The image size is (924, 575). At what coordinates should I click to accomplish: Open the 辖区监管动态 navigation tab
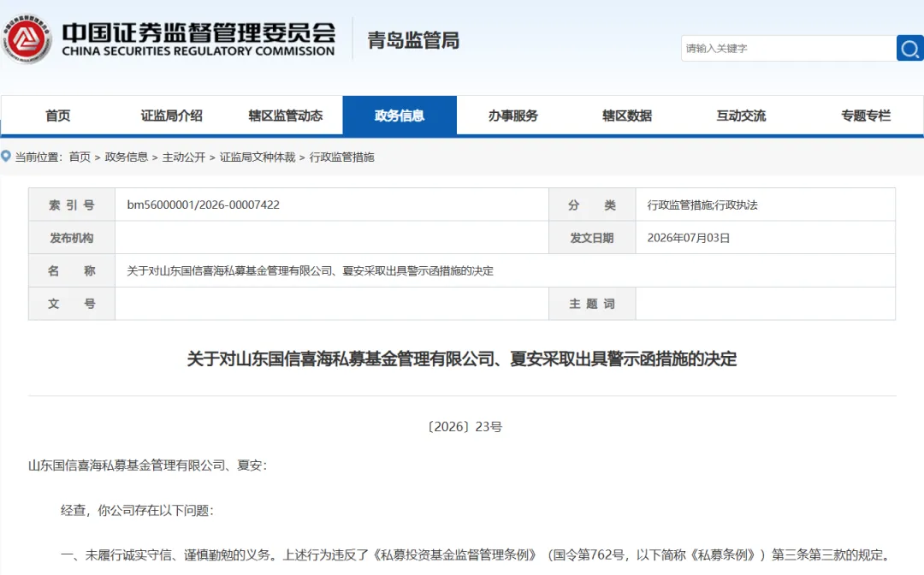pyautogui.click(x=285, y=116)
